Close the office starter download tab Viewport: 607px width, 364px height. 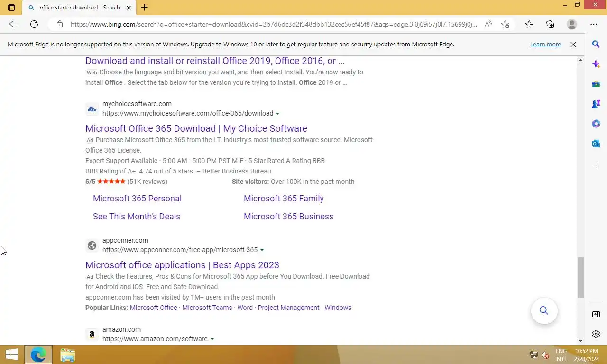coord(129,8)
